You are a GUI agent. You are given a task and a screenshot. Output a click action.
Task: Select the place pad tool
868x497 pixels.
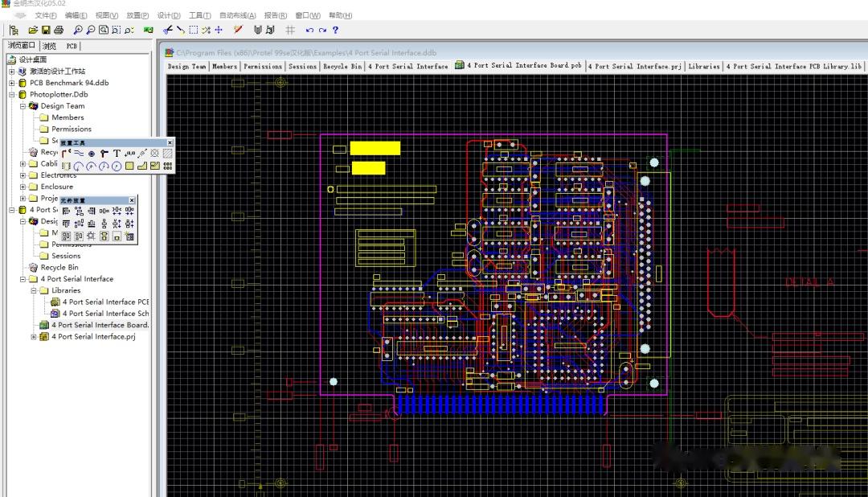92,154
